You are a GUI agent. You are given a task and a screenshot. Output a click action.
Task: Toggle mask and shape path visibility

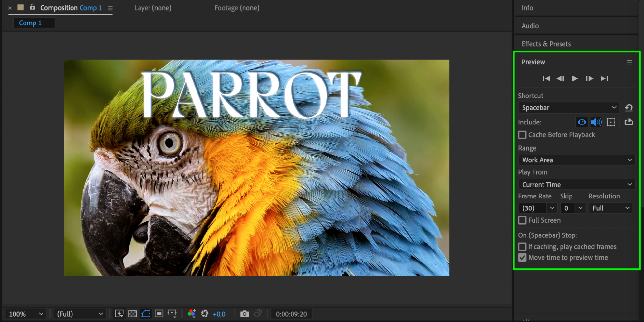146,314
